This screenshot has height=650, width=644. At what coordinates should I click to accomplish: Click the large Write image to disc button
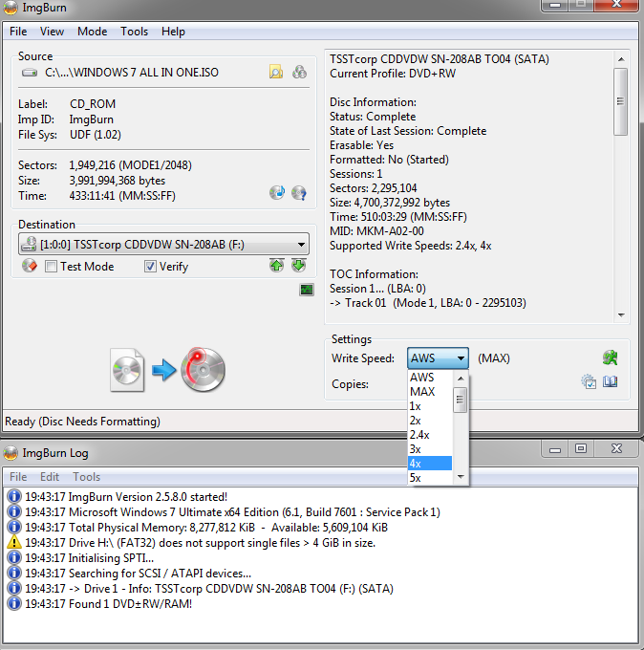click(x=204, y=370)
